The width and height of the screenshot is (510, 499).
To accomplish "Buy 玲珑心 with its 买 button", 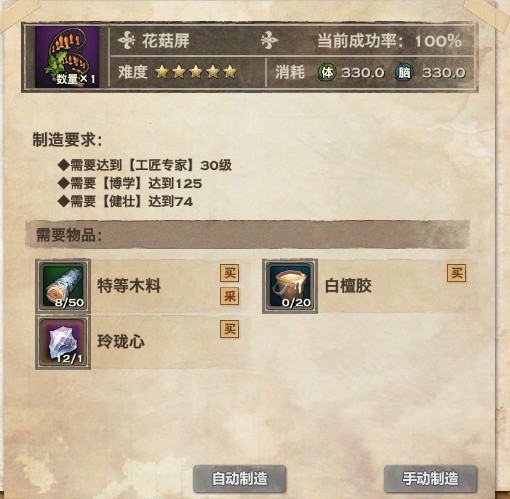I will [x=230, y=329].
